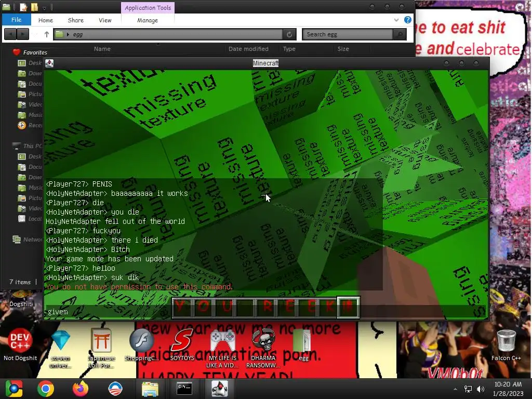Sort files by Name column
Screen dimensions: 532x399
click(x=102, y=49)
